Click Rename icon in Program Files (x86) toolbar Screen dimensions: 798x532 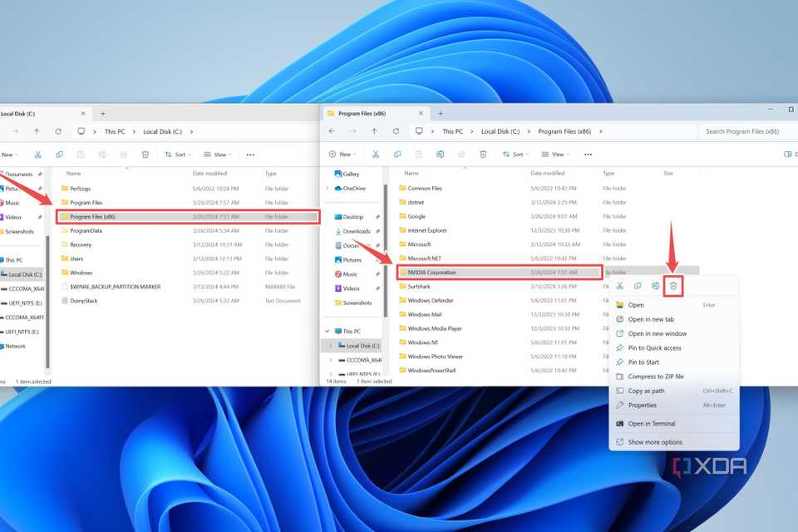(441, 155)
